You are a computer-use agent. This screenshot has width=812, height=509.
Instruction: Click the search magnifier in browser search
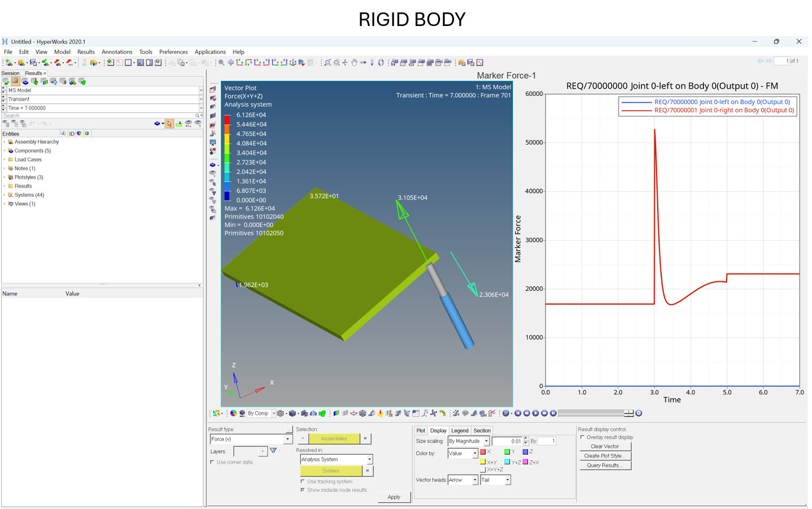197,116
